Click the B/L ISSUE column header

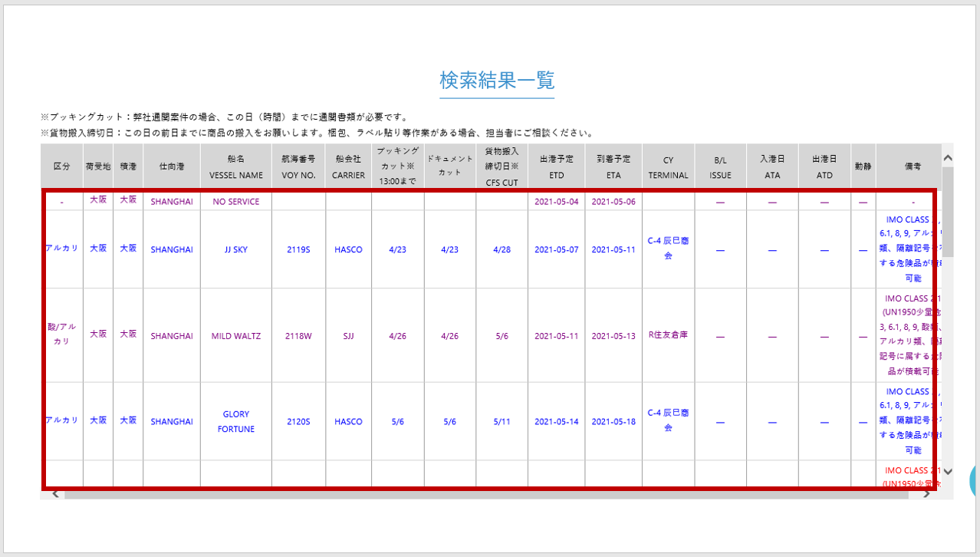720,166
